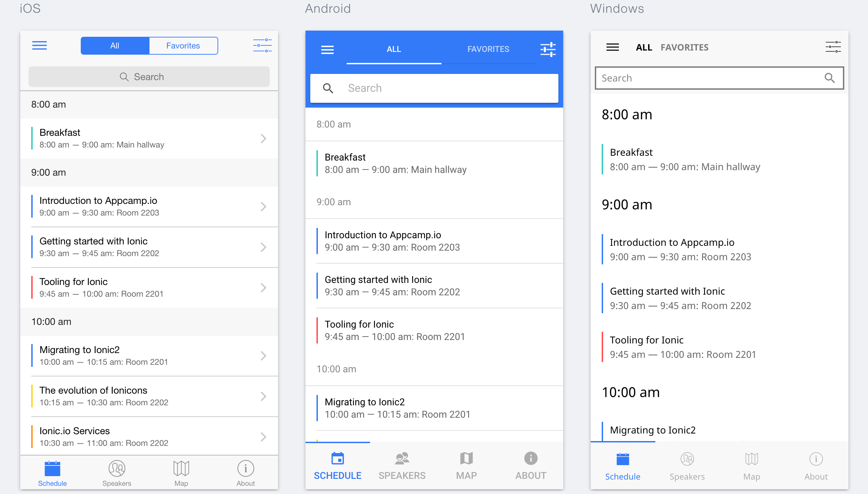This screenshot has width=868, height=494.
Task: Open the Windows About info icon
Action: coord(816,459)
